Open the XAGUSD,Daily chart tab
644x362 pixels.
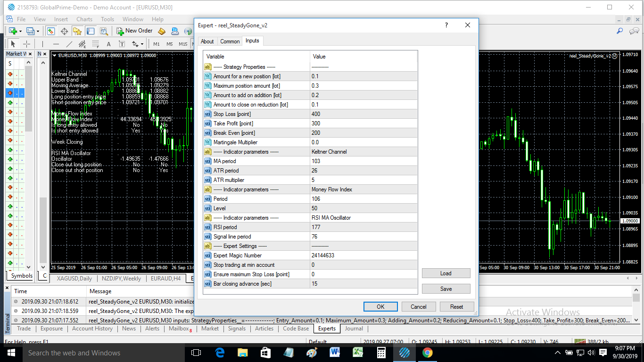[74, 279]
